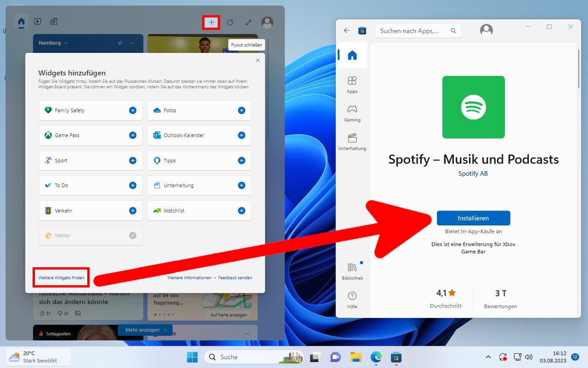588x368 pixels.
Task: Open the Microsoft Store account avatar
Action: pyautogui.click(x=486, y=31)
